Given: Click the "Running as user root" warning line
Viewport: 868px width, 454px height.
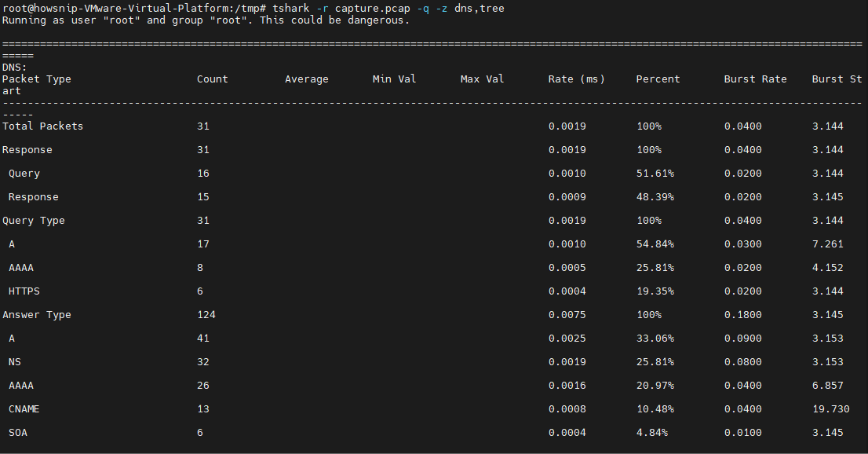Looking at the screenshot, I should click(206, 20).
